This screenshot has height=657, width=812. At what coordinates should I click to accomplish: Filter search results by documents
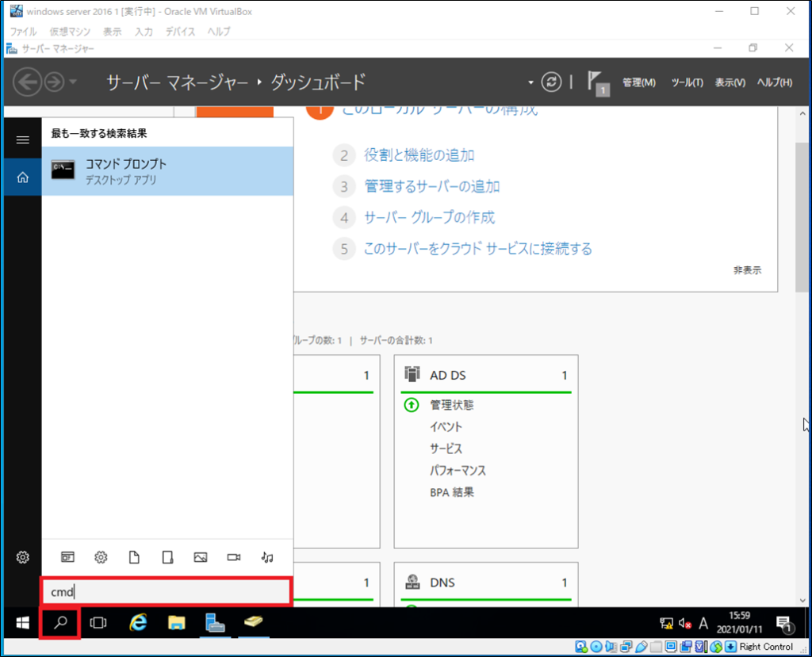pyautogui.click(x=134, y=557)
